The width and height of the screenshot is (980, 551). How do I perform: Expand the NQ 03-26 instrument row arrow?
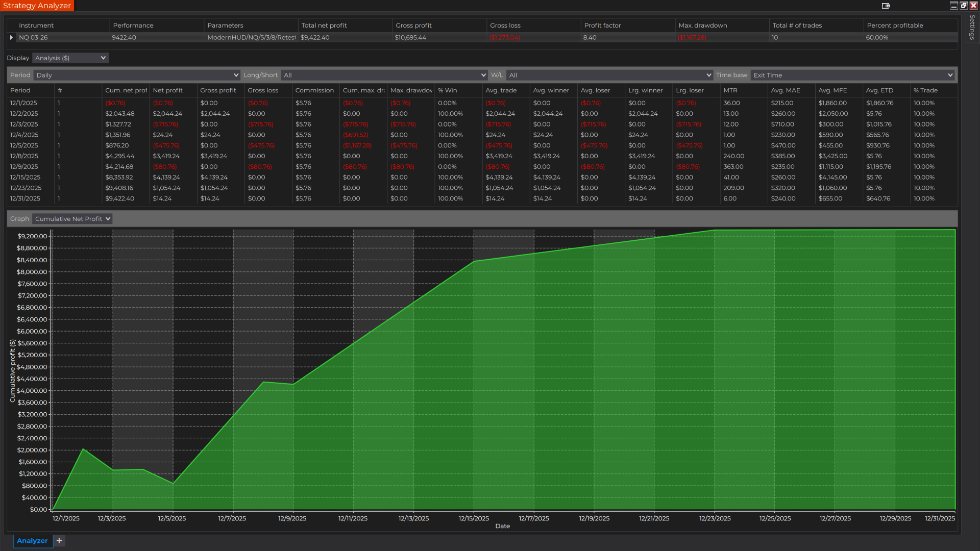(x=11, y=37)
